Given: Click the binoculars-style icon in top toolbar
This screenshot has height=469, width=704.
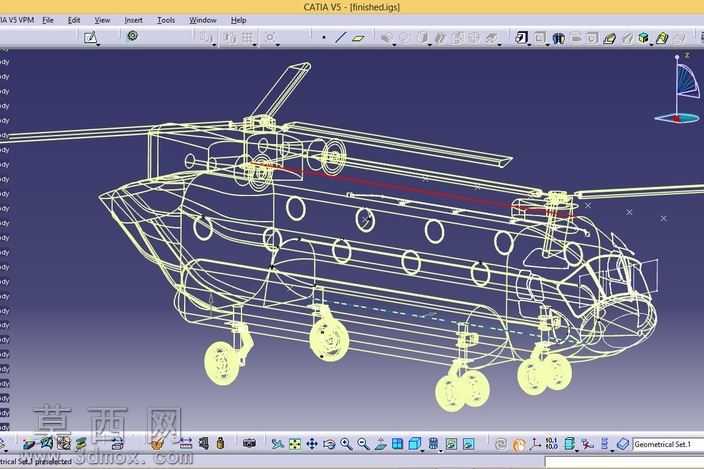Looking at the screenshot, I should 558,38.
